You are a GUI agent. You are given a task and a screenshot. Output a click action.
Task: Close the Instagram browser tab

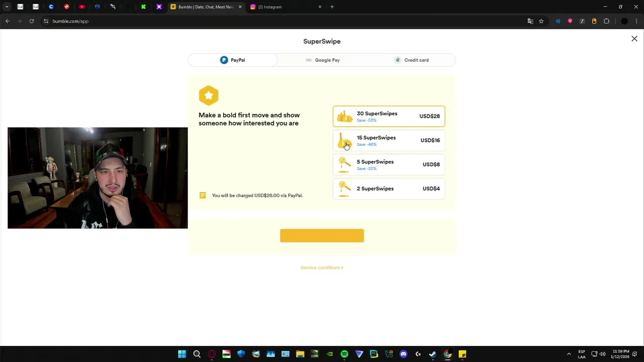pyautogui.click(x=320, y=7)
